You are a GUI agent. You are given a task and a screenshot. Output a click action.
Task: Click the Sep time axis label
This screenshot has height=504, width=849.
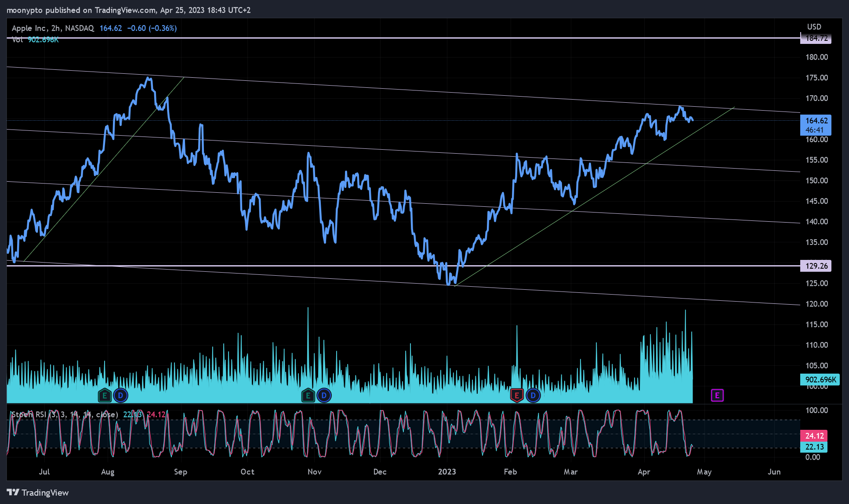click(x=181, y=472)
